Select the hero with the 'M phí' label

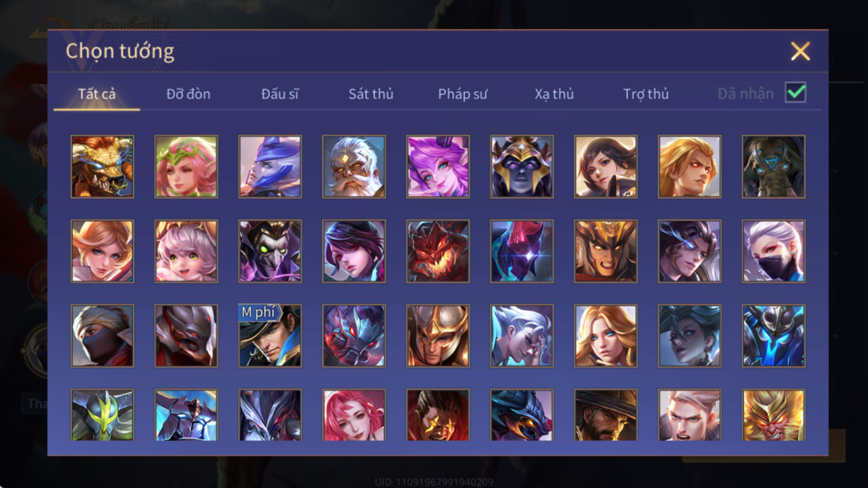(270, 336)
